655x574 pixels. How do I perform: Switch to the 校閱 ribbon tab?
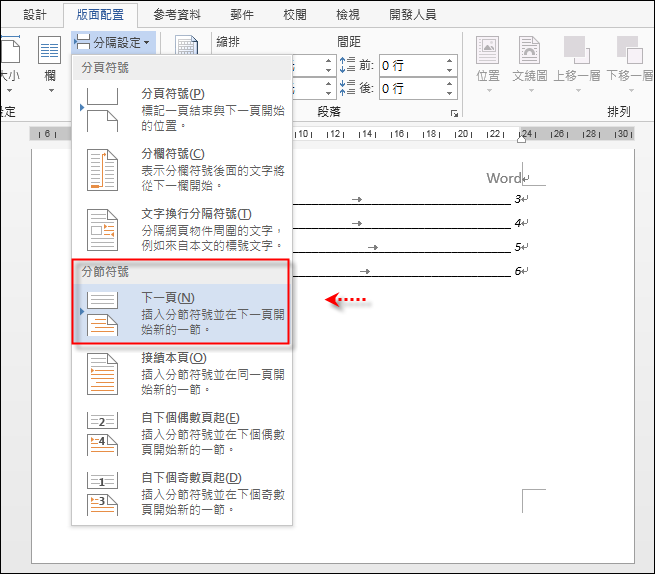coord(295,15)
